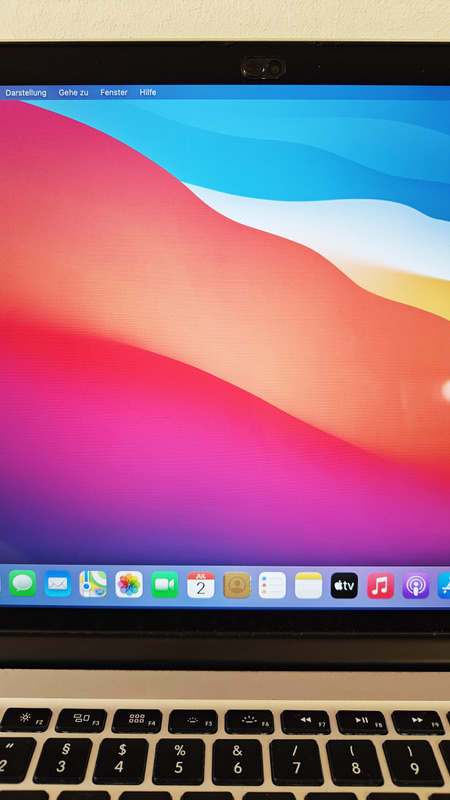Open the Maps app icon
The width and height of the screenshot is (450, 800).
coord(93,584)
